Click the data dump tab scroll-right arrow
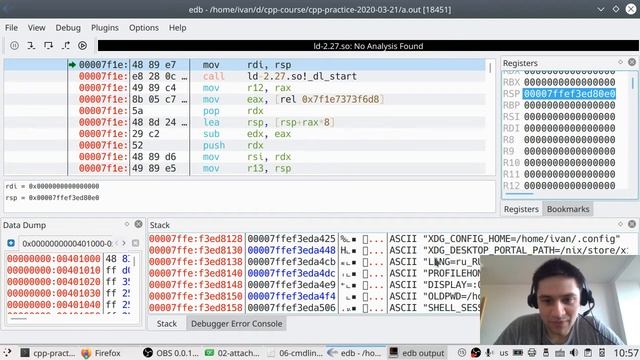Screen dimensions: 640x360 click(x=124, y=243)
